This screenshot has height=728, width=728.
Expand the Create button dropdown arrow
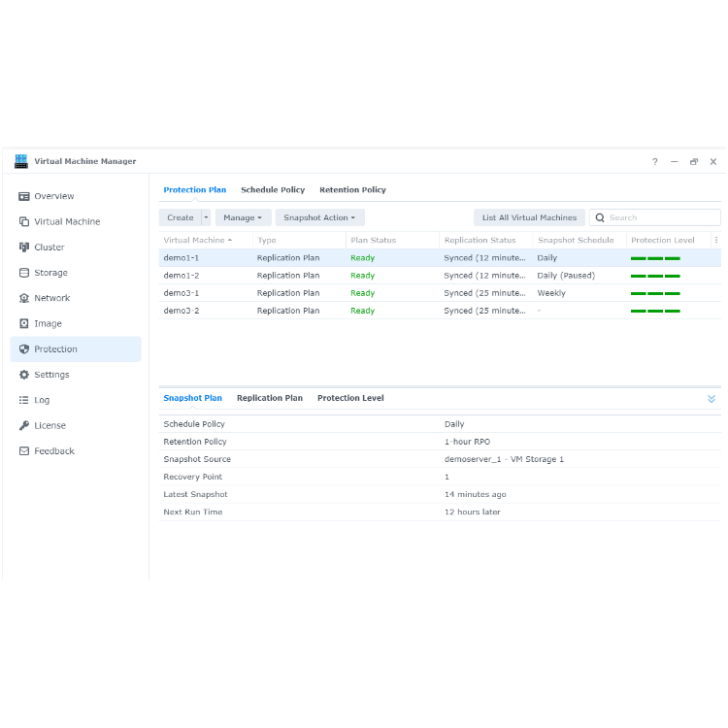click(x=206, y=217)
